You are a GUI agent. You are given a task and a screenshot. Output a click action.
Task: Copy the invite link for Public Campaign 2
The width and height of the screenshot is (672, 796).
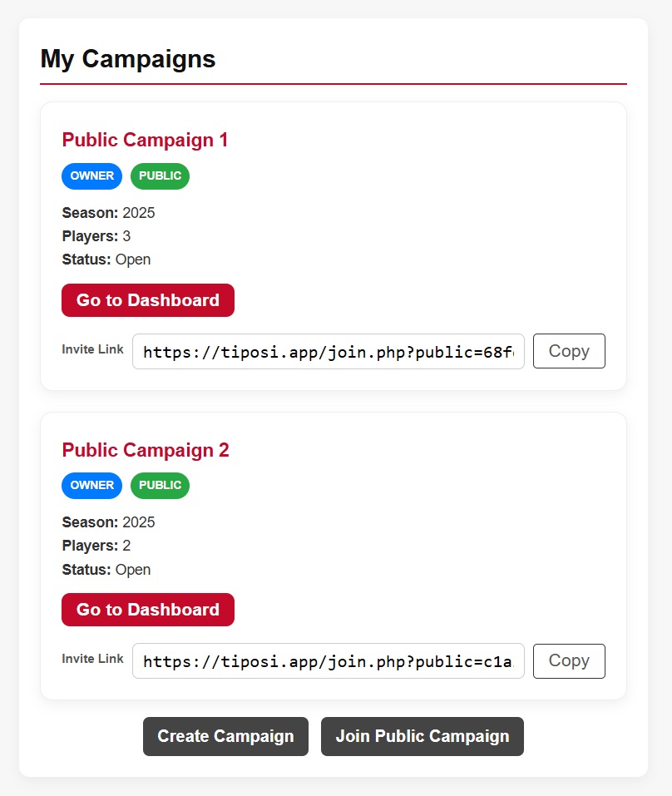569,660
